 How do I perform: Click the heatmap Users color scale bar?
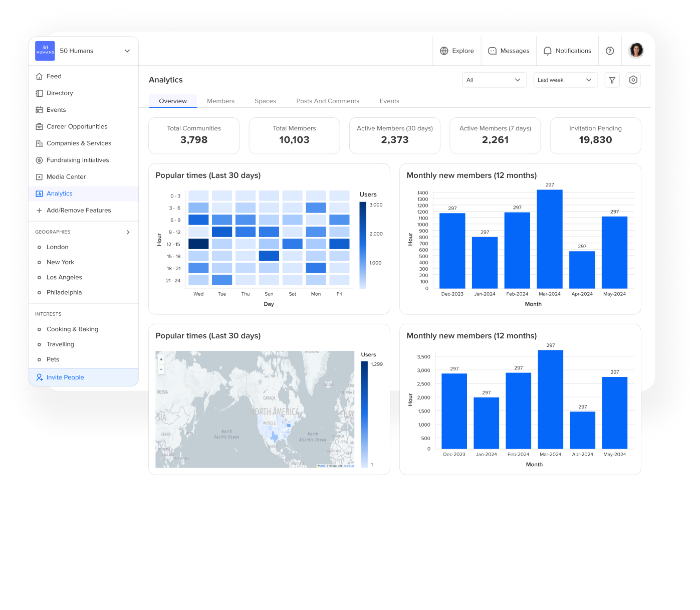[x=363, y=245]
